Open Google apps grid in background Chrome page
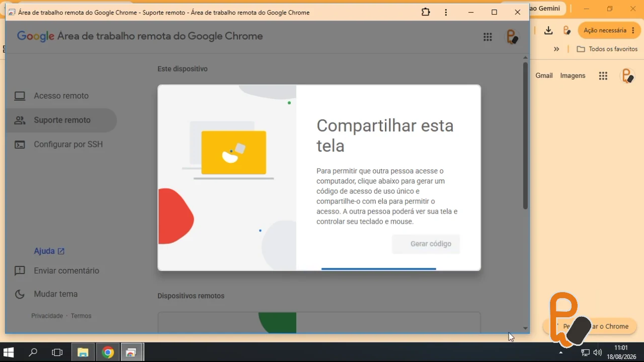 (603, 76)
